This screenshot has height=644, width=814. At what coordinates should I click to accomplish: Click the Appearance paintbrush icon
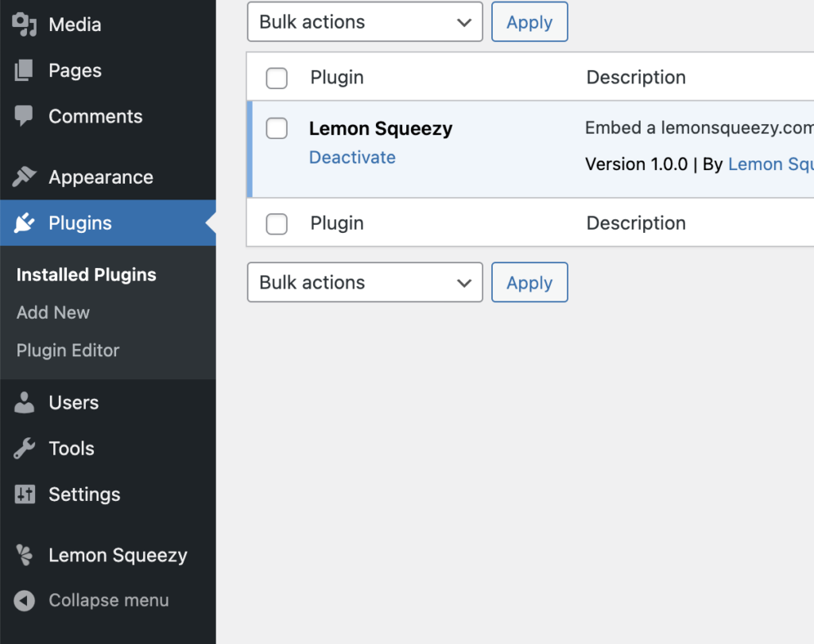[24, 177]
